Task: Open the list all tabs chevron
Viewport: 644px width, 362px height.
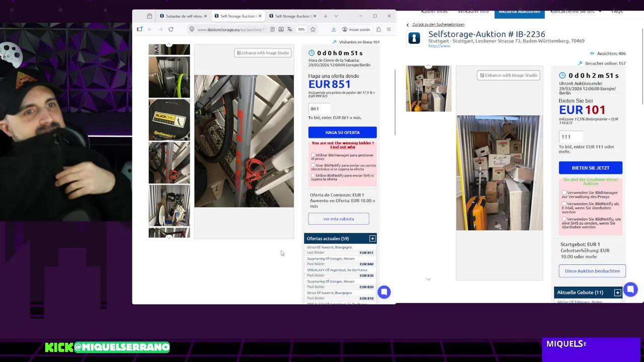Action: click(x=336, y=16)
